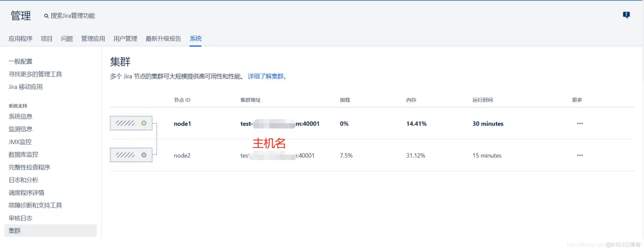Click node1 uptime 30 minutes
The image size is (644, 251).
488,123
